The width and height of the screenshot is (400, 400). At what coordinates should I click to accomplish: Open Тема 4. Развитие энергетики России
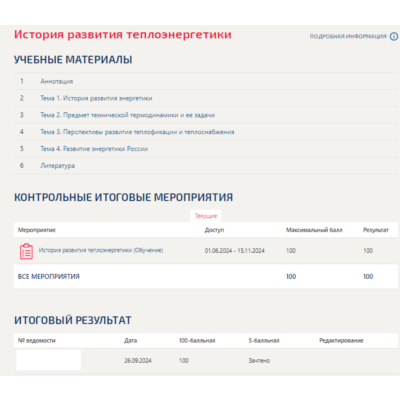click(x=94, y=149)
